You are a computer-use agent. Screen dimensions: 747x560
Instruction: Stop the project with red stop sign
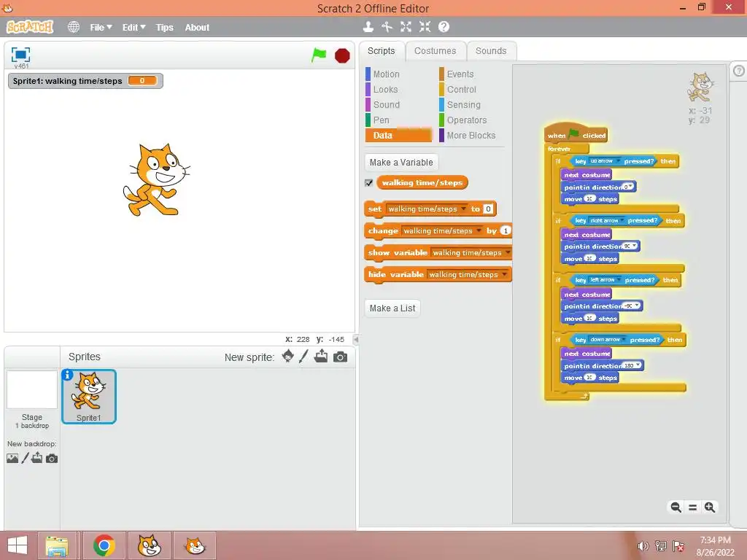point(342,55)
